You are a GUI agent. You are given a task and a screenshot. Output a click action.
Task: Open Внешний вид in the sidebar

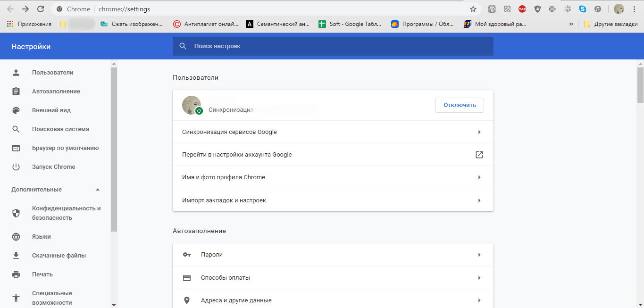[51, 110]
